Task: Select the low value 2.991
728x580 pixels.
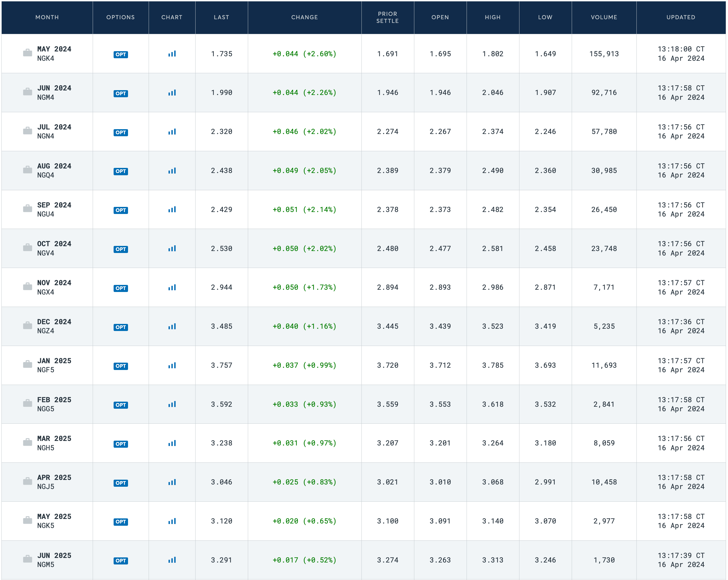Action: point(545,482)
